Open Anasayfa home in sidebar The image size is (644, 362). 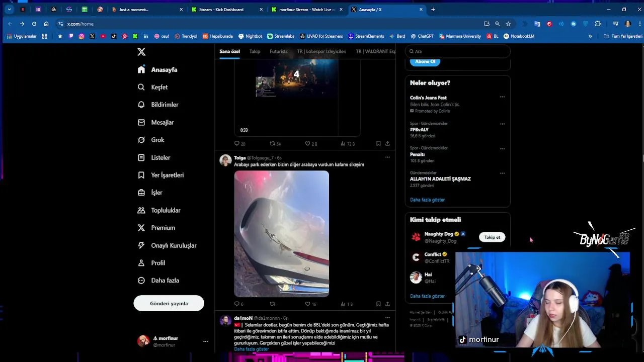(x=157, y=70)
